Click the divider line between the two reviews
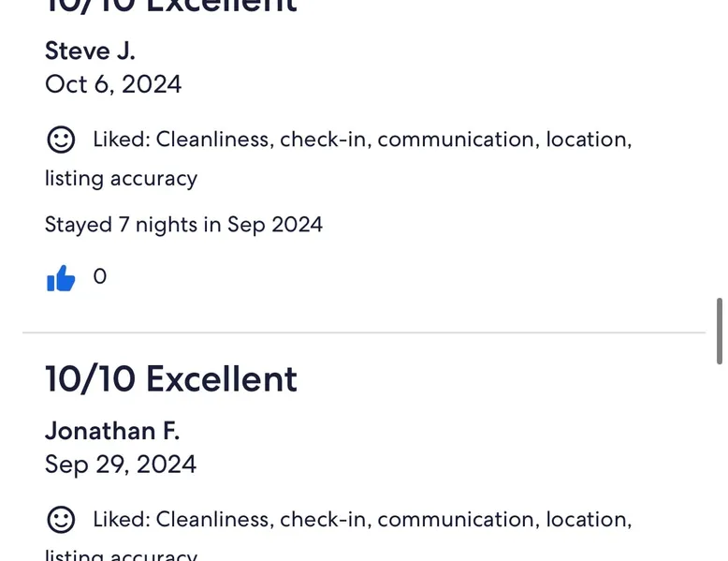The image size is (728, 561). click(x=364, y=332)
